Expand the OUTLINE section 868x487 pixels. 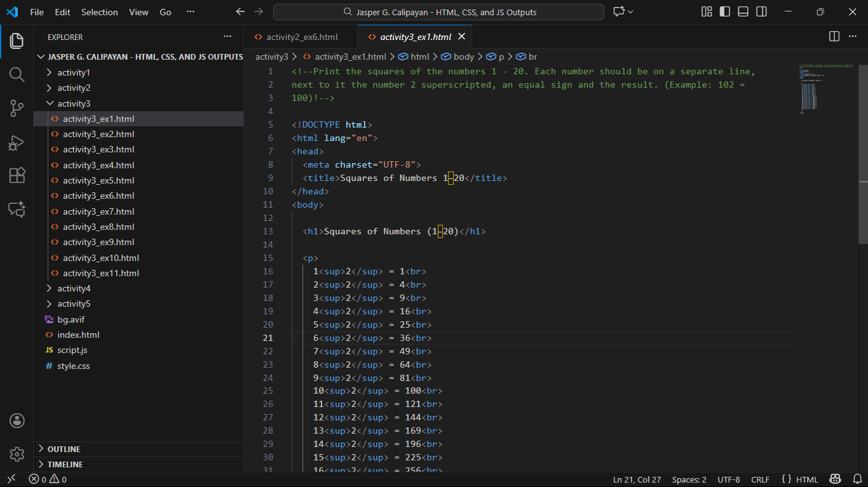(64, 449)
